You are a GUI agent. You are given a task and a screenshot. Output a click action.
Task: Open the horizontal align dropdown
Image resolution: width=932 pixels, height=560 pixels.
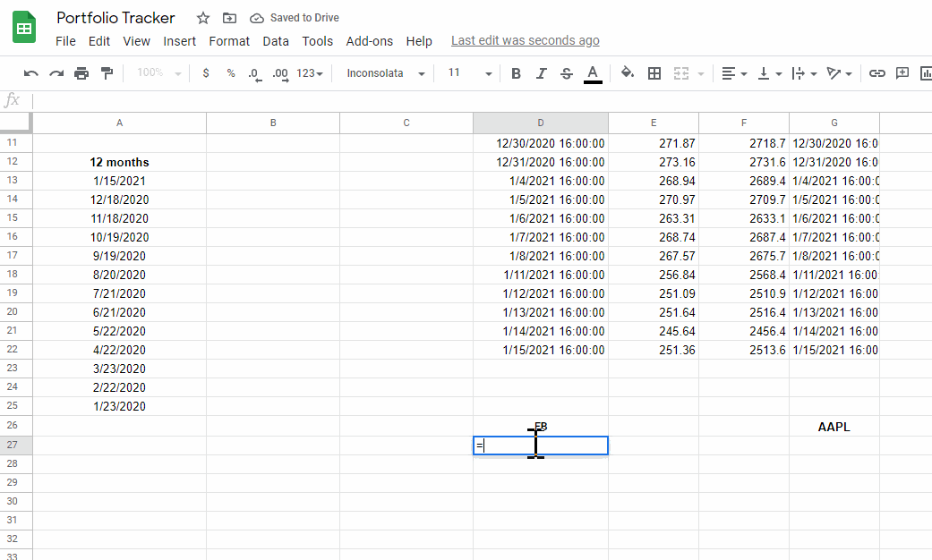(x=734, y=73)
